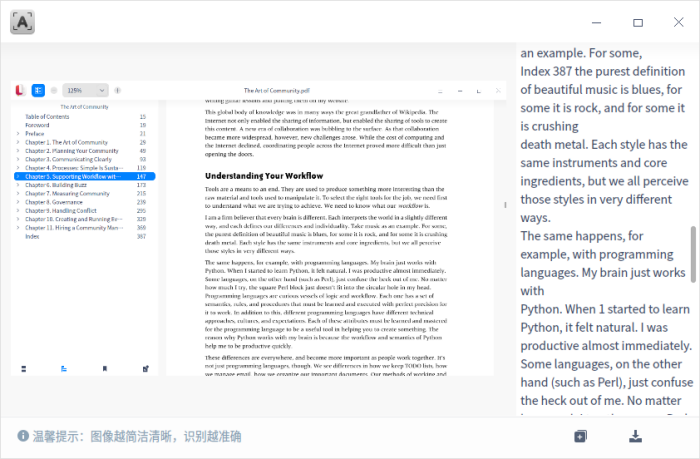Click 'The Art of Community.pdf' title in preview
The height and width of the screenshot is (459, 700).
tap(277, 91)
